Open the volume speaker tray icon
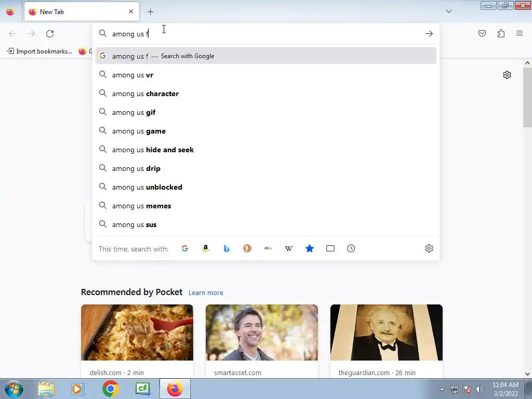532x399 pixels. [480, 389]
